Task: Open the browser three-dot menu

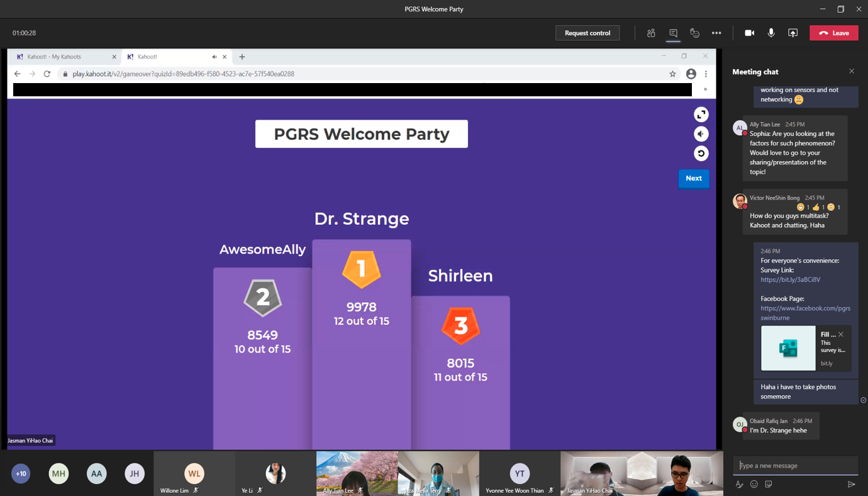Action: click(706, 74)
